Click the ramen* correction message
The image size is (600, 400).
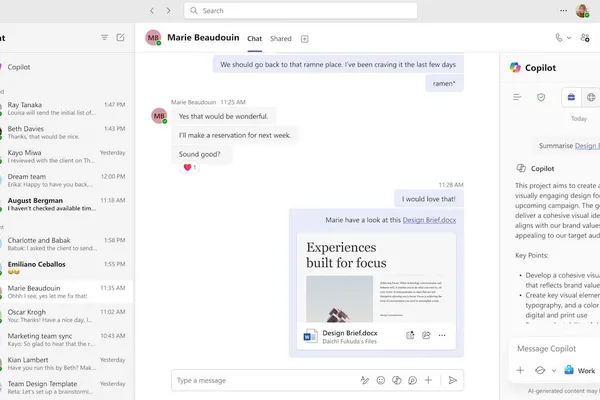444,83
